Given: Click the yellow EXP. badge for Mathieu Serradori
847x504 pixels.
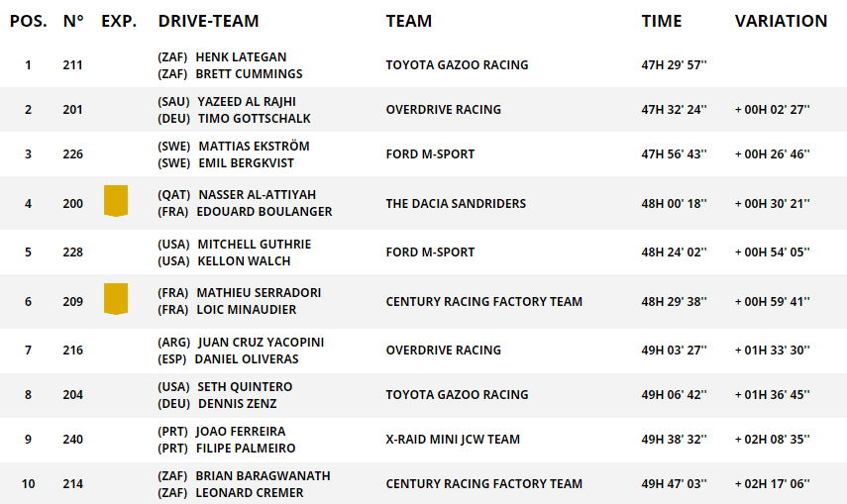Looking at the screenshot, I should 116,299.
